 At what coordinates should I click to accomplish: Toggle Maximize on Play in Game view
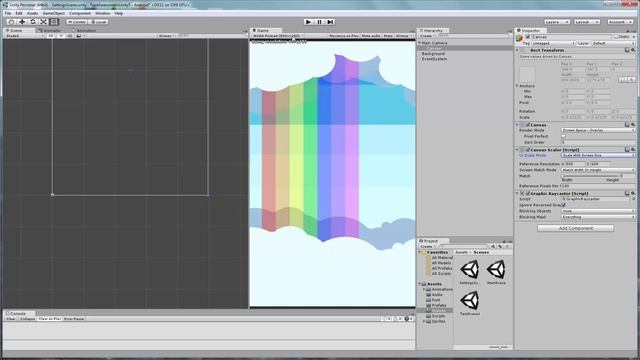point(344,36)
